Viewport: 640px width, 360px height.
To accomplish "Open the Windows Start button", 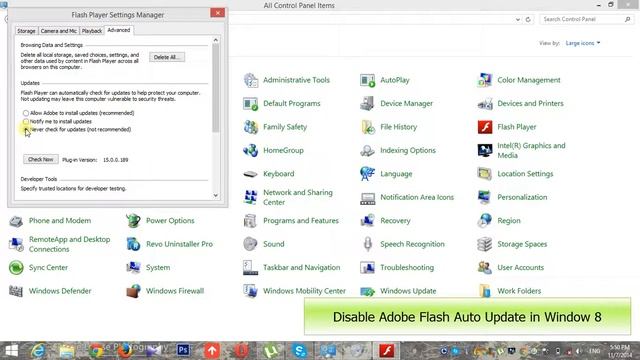I will click(x=11, y=351).
